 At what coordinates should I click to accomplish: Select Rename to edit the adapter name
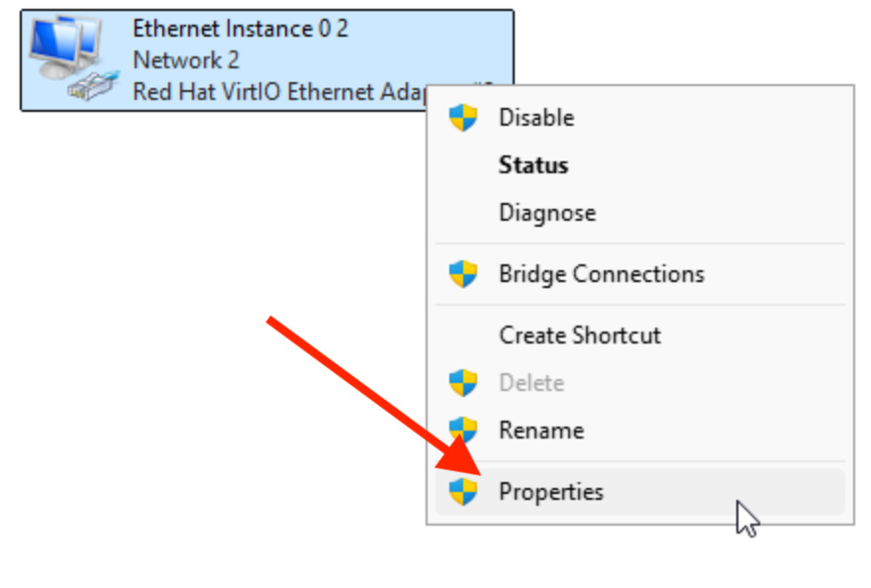coord(540,430)
